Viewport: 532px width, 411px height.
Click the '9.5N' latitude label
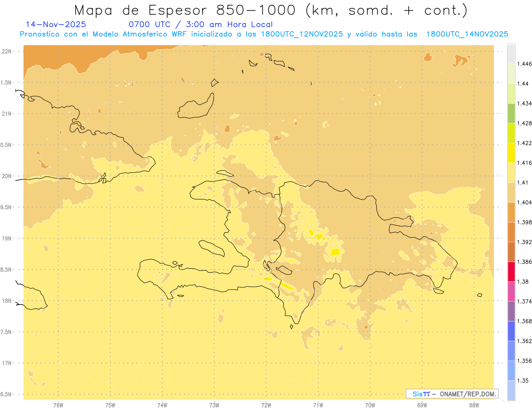tap(6, 207)
